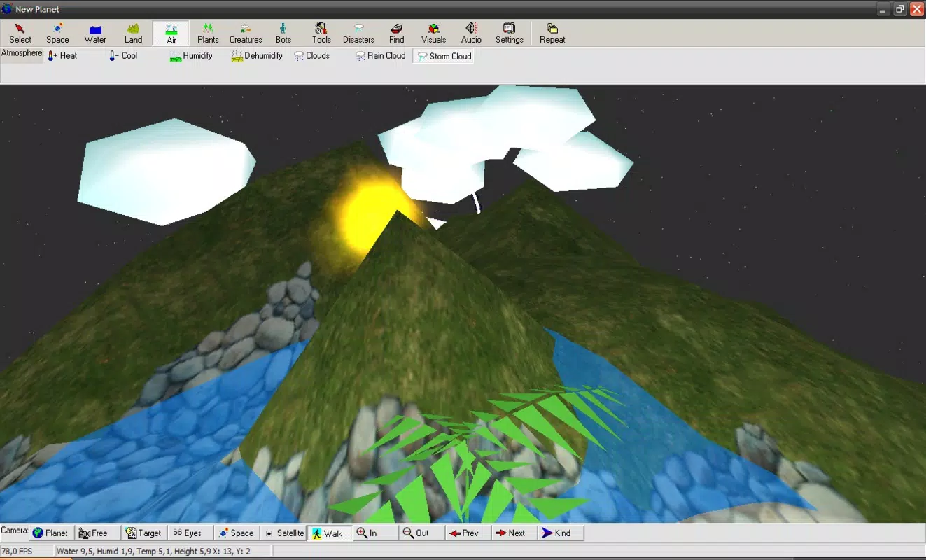Open the Settings panel
Viewport: 926px width, 560px height.
(x=510, y=34)
